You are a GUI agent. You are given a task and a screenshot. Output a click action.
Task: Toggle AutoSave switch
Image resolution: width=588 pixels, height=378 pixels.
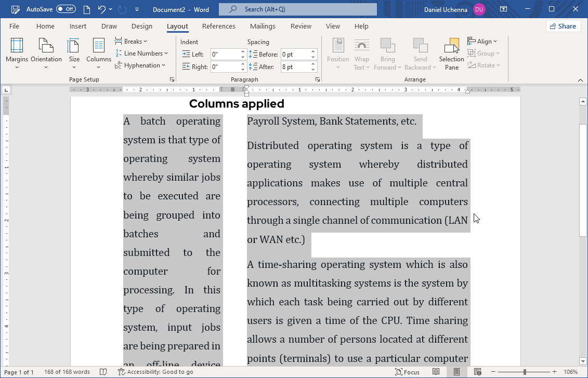[66, 9]
